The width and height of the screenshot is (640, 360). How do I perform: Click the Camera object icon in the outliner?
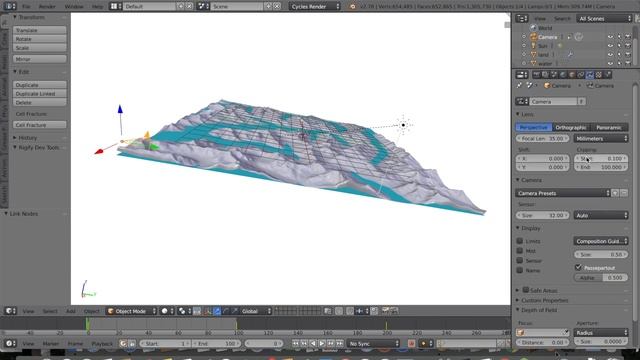533,37
